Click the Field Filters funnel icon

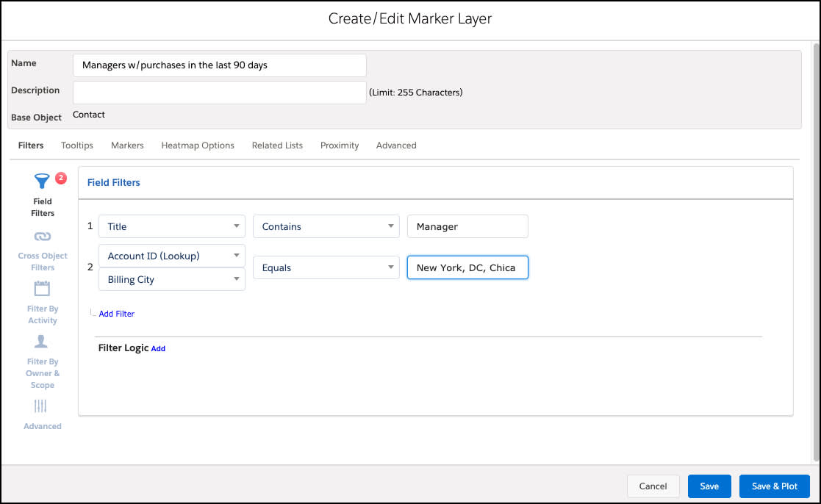click(x=42, y=181)
